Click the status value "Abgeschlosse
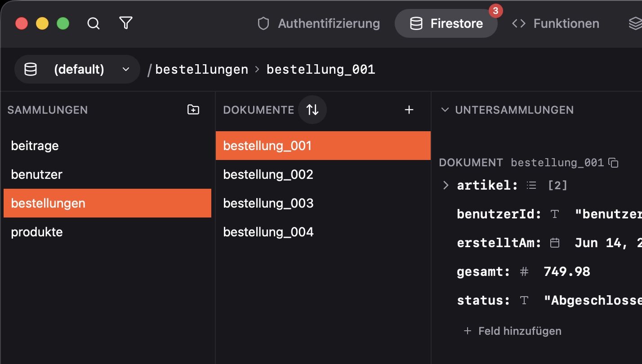 click(593, 300)
